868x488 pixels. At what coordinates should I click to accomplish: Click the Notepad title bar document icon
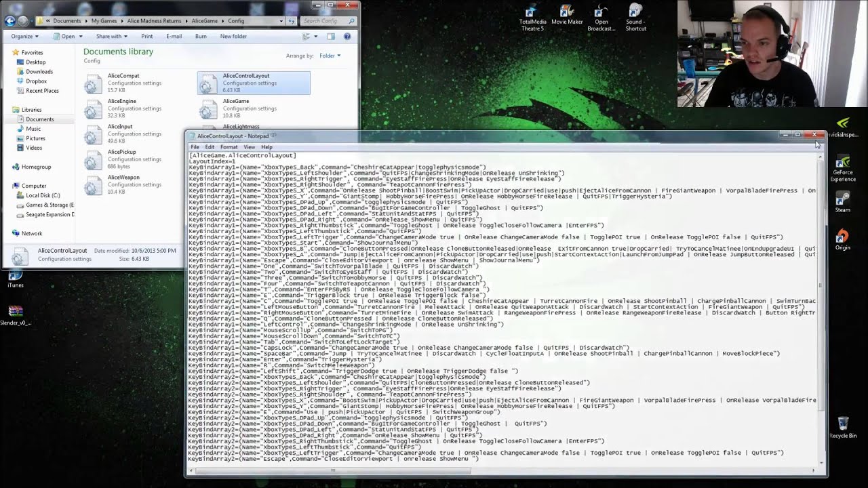[192, 136]
